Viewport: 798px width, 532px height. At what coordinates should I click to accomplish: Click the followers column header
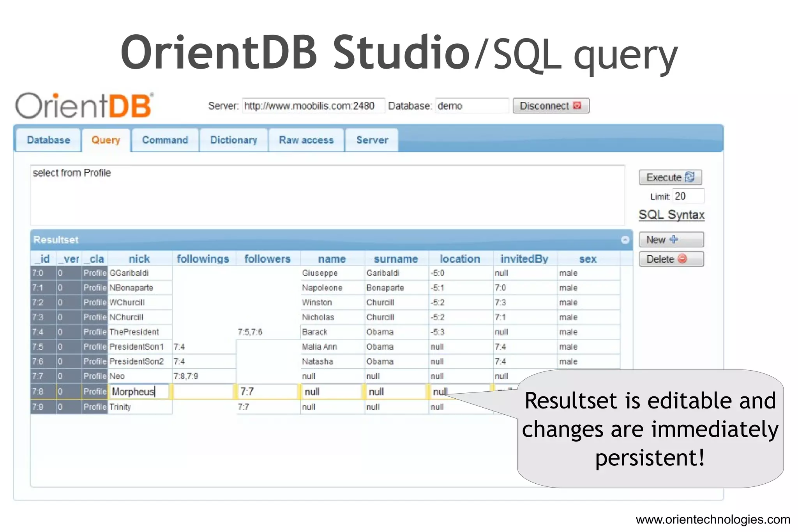[x=268, y=259]
